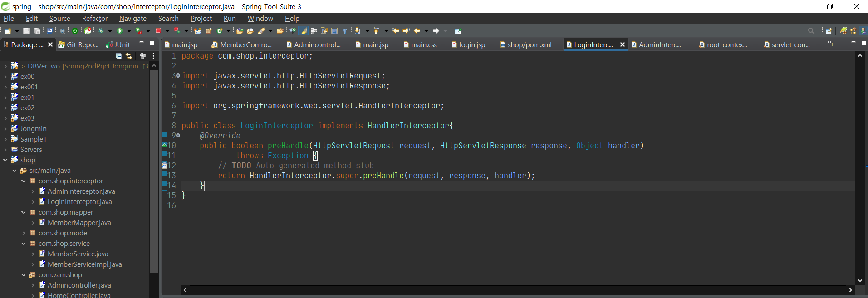Image resolution: width=868 pixels, height=298 pixels.
Task: Click the editor vertical scrollbar down arrow
Action: click(860, 280)
